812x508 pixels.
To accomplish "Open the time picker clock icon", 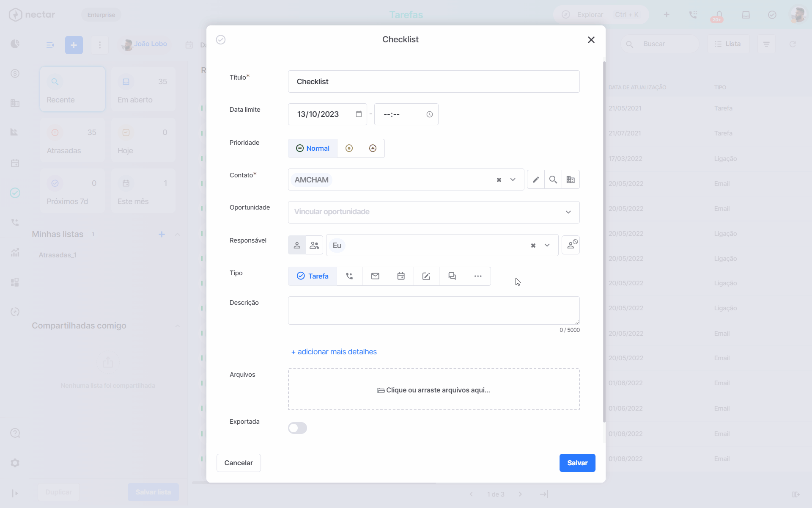I will tap(430, 114).
